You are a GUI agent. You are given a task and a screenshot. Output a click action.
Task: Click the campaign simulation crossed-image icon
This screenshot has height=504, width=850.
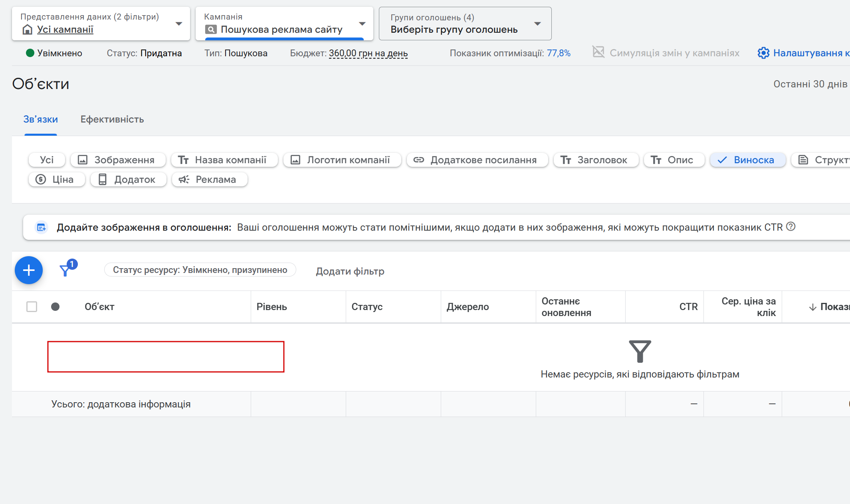[x=598, y=52]
